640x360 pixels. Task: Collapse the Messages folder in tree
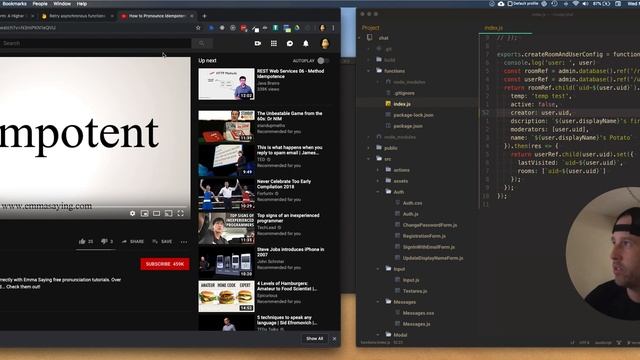(378, 302)
